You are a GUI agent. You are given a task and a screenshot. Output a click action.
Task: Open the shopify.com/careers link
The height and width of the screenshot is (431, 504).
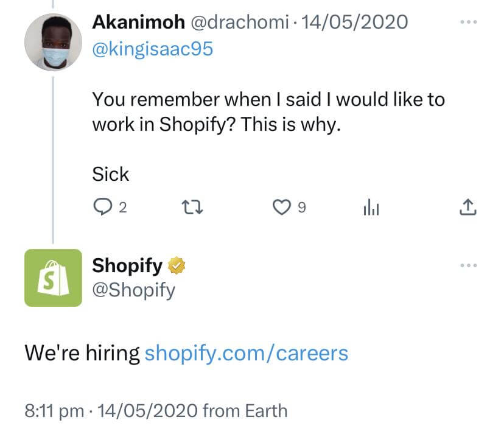(x=246, y=353)
